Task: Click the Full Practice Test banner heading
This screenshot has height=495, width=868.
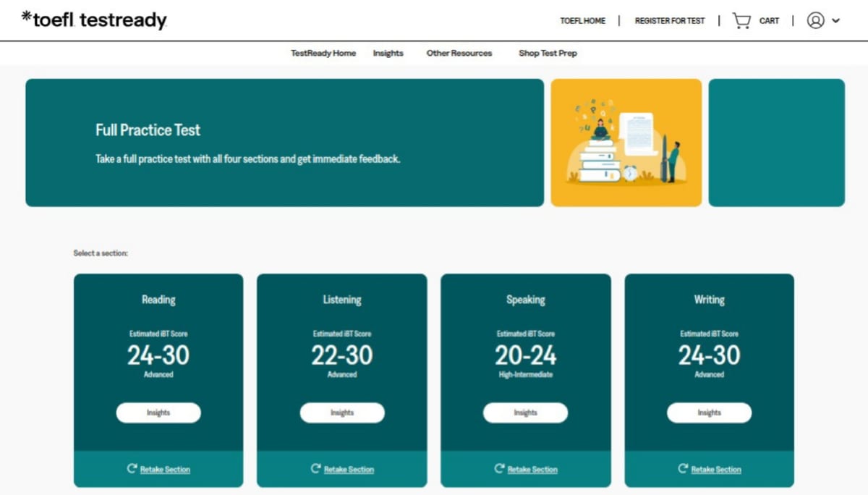Action: pos(148,130)
